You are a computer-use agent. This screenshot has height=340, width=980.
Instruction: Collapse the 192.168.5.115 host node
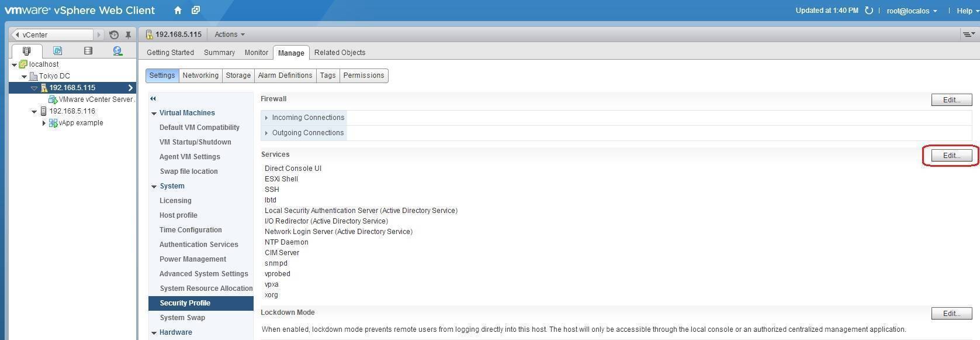pyautogui.click(x=34, y=88)
